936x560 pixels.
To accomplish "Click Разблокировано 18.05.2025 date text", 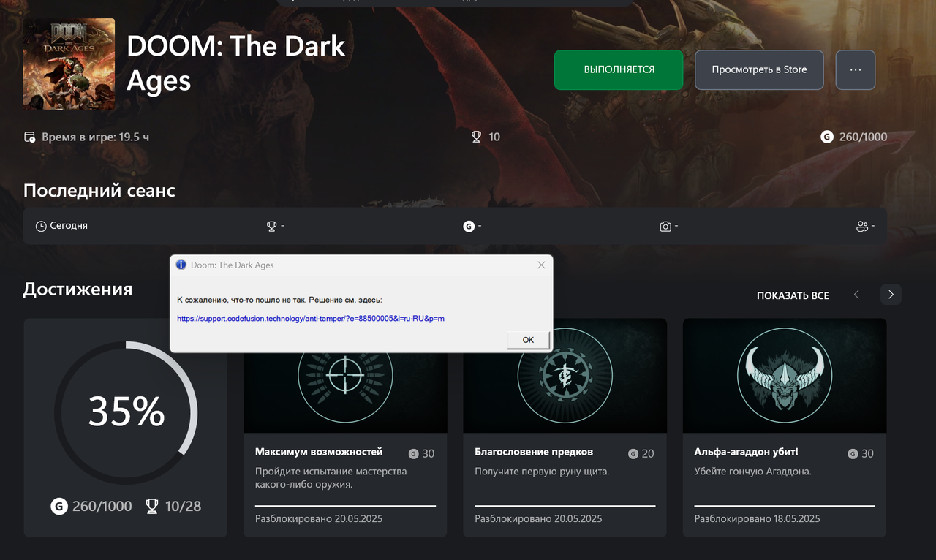I will click(x=757, y=519).
